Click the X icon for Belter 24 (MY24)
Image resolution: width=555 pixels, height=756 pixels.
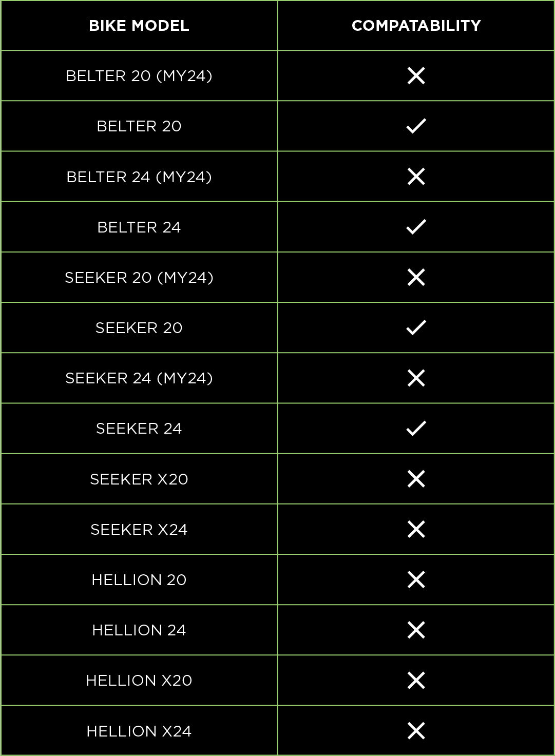[x=416, y=177]
